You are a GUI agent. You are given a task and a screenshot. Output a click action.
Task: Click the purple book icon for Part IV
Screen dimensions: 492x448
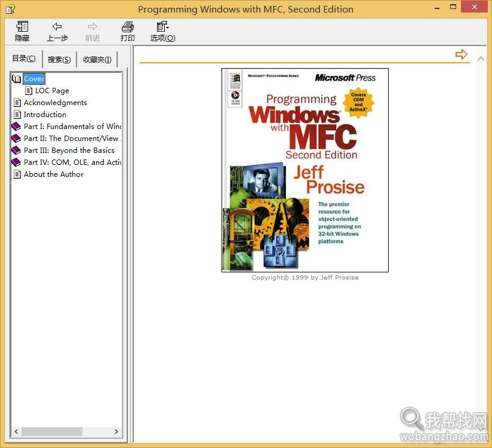(x=16, y=162)
